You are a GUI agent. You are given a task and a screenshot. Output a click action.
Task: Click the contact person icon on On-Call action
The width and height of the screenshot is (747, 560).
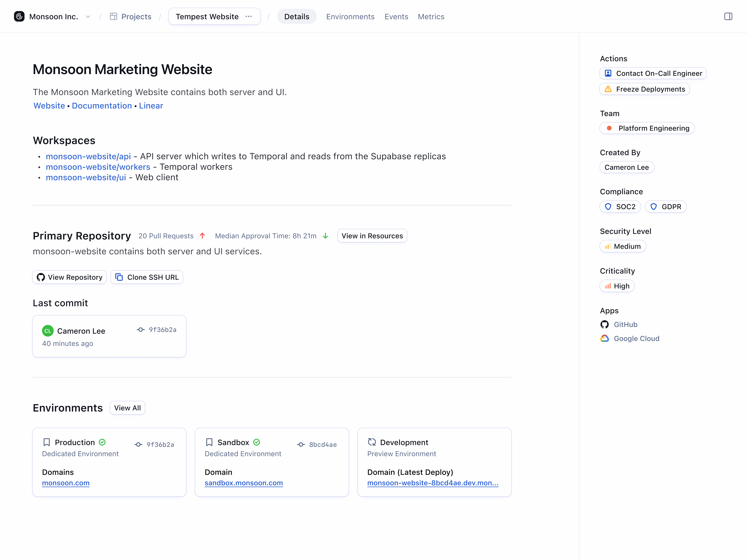pyautogui.click(x=608, y=73)
